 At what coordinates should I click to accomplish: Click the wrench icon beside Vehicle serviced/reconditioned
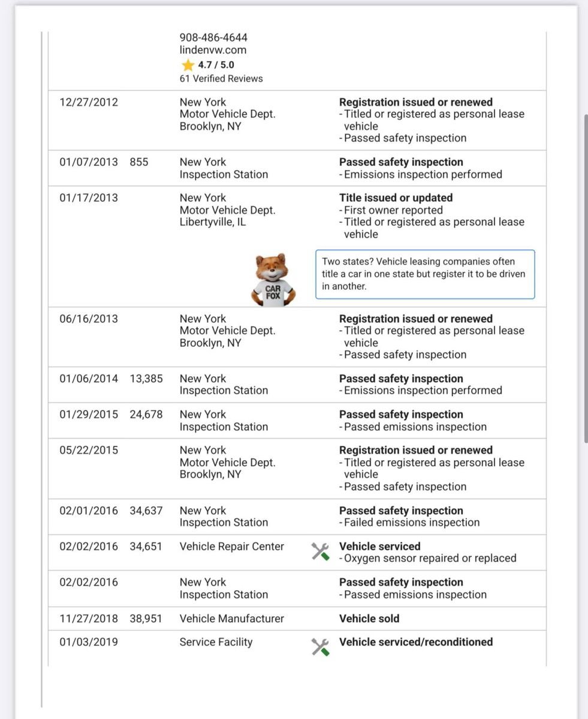321,647
